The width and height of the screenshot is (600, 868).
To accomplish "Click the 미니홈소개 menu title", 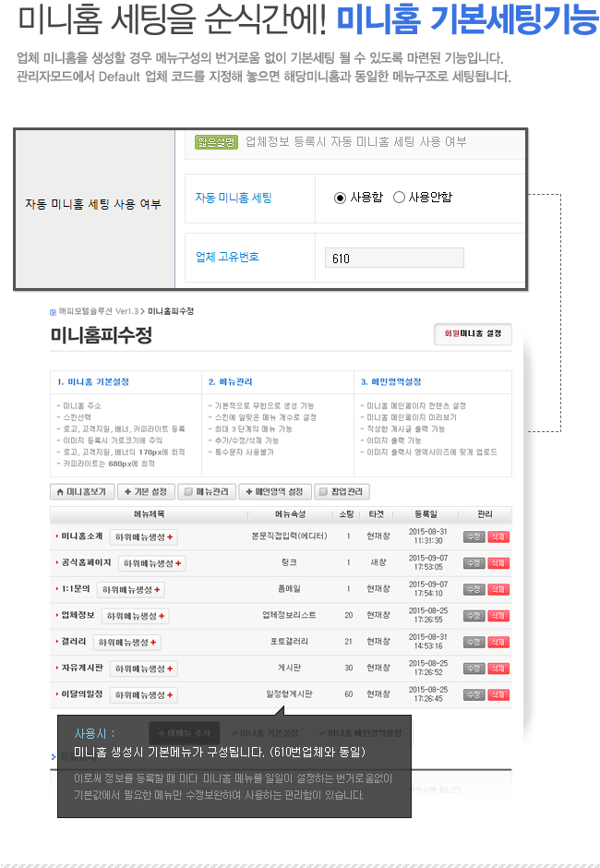I will [82, 536].
